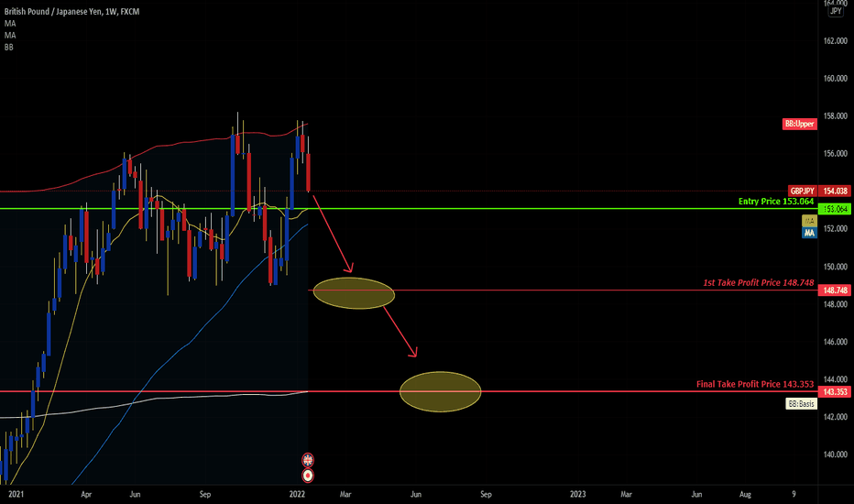Click the 162.000 price axis value

pyautogui.click(x=836, y=41)
